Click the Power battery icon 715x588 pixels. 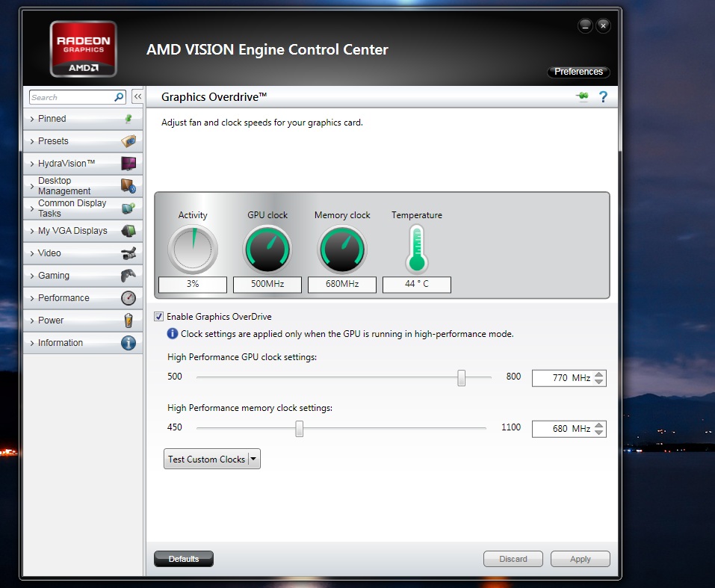click(129, 321)
